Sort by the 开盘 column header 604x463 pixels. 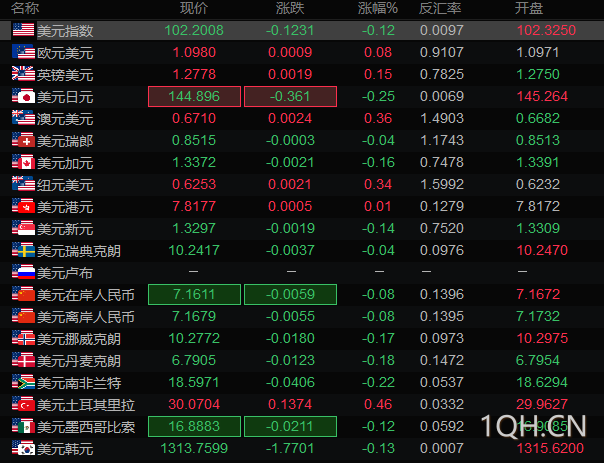pyautogui.click(x=529, y=8)
